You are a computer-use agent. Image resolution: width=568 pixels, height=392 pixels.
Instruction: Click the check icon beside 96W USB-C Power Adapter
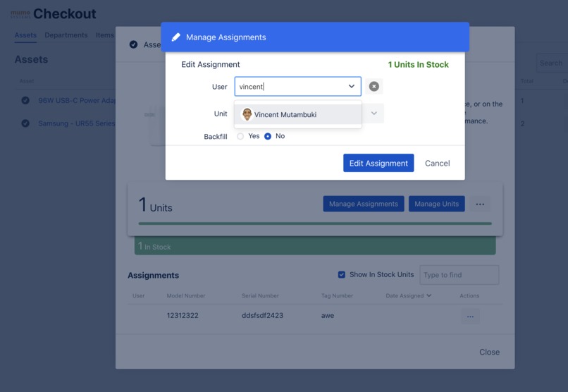pos(25,100)
